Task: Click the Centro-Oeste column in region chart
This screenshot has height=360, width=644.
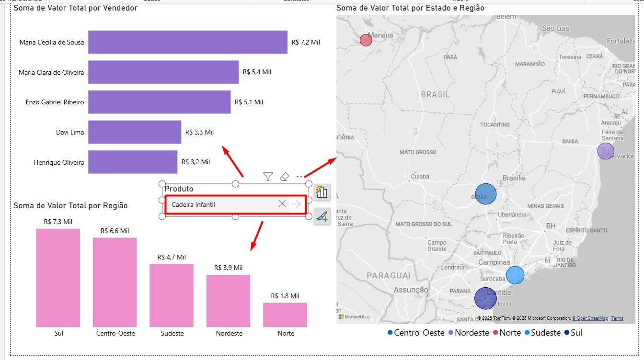Action: [x=115, y=282]
